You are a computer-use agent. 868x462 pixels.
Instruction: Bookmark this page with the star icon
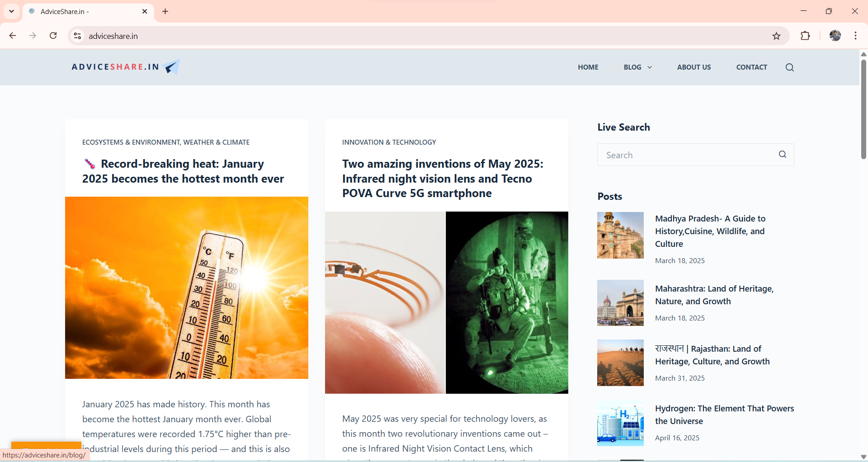(776, 36)
